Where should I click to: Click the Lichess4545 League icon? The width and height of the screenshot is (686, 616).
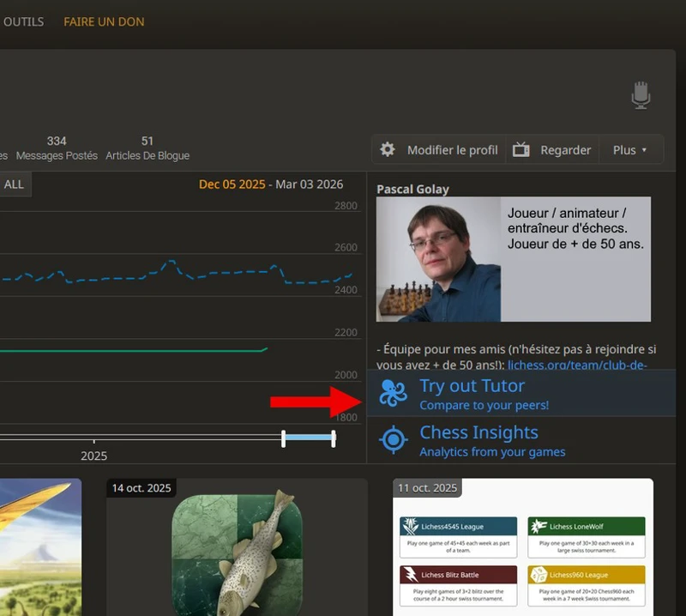(410, 526)
